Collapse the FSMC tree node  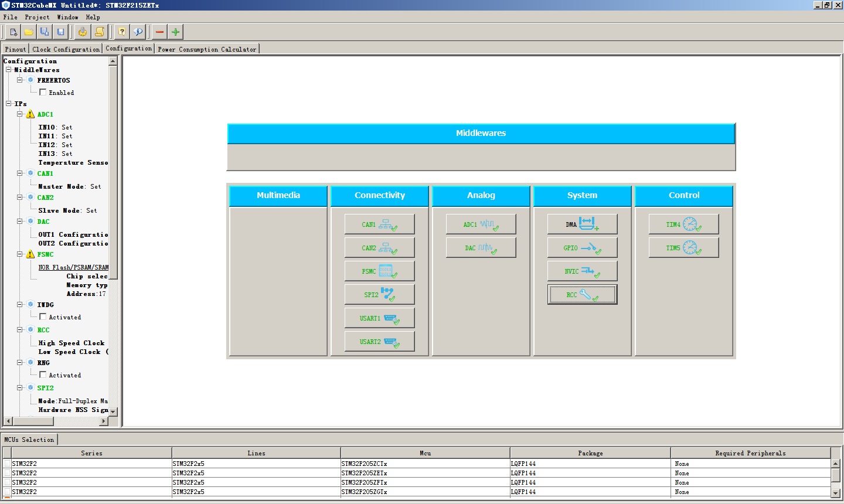point(19,254)
